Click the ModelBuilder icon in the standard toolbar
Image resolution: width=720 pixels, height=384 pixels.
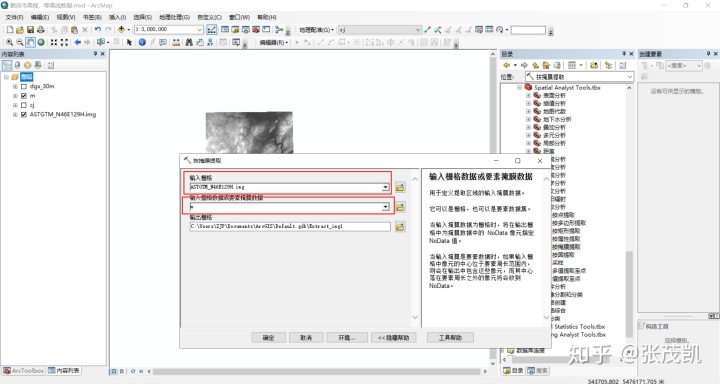pos(278,30)
